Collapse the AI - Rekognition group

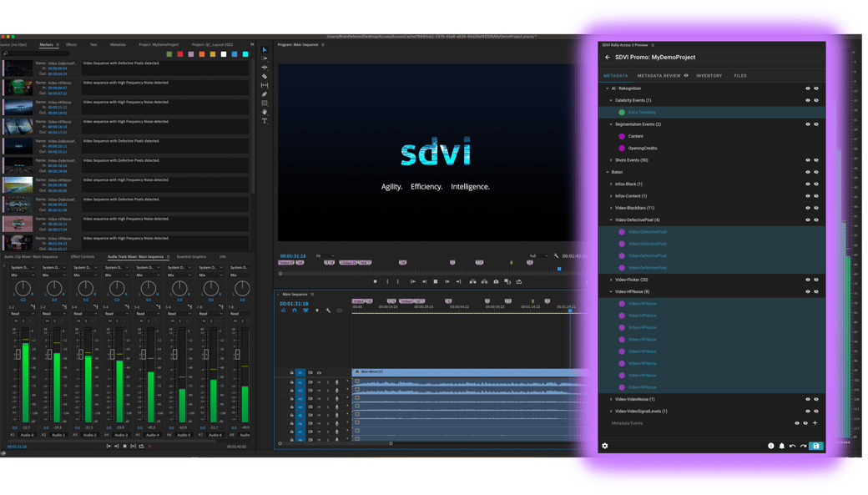(x=608, y=88)
